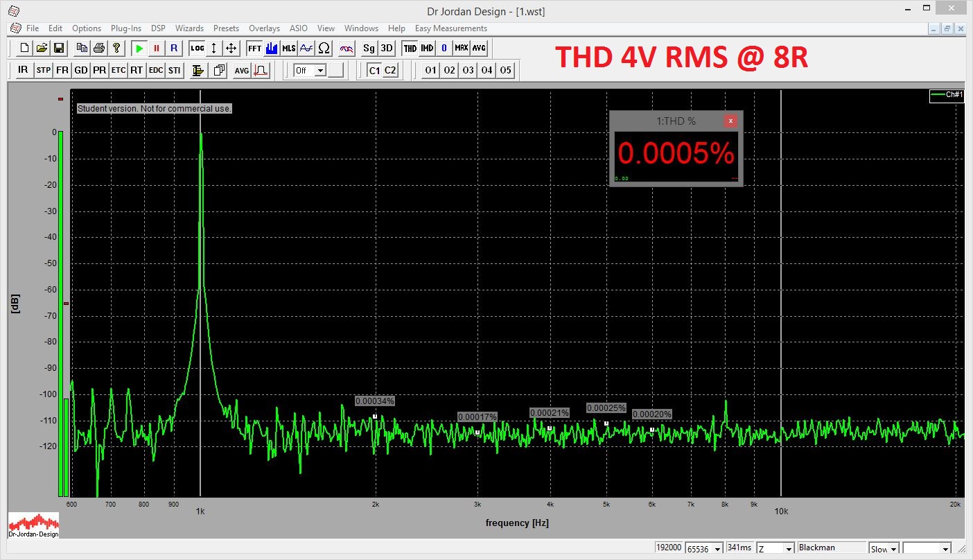Click the four-way arrows zoom icon
Viewport: 973px width, 560px height.
pos(231,48)
